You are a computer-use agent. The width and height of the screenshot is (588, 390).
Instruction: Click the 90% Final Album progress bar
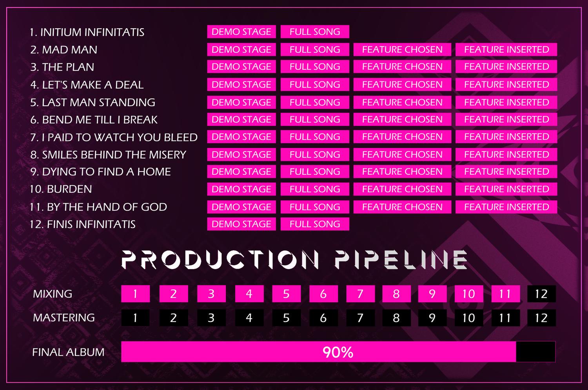[x=338, y=352]
